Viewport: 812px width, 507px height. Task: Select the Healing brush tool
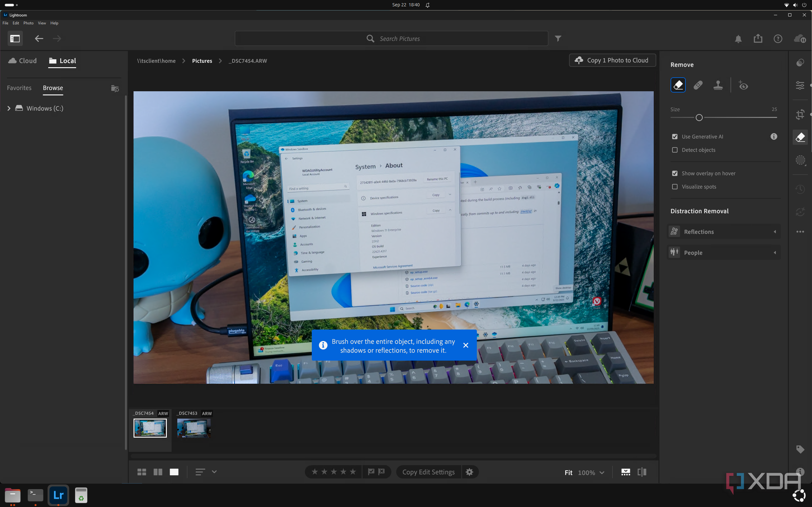click(698, 85)
